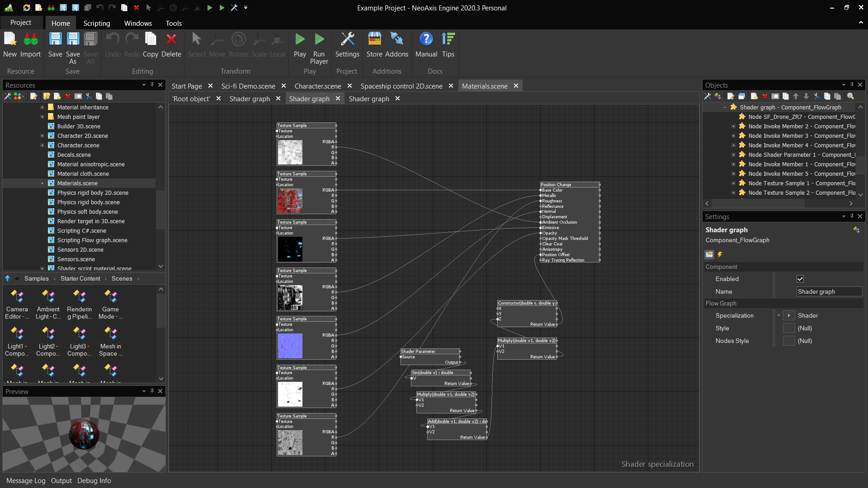Open the Manual help icon
This screenshot has height=488, width=868.
pyautogui.click(x=426, y=40)
